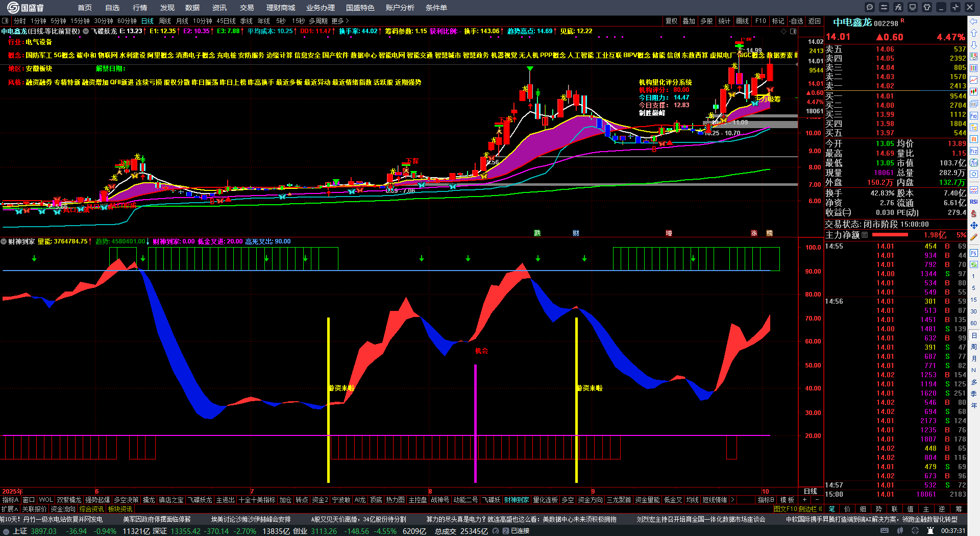Screen dimensions: 980x536
Task: Open the message chat icon in title bar
Action: pyautogui.click(x=870, y=7)
